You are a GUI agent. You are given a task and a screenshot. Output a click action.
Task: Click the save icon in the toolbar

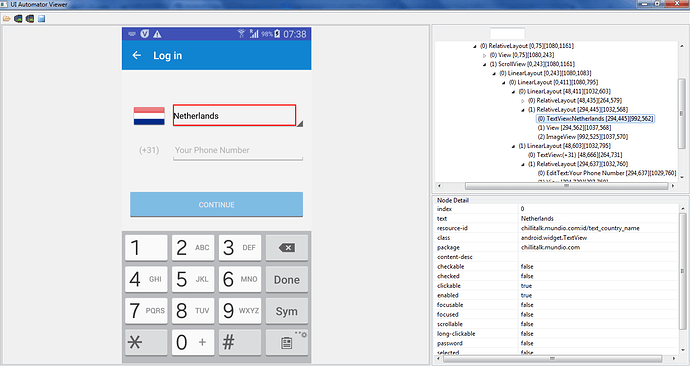(x=41, y=18)
